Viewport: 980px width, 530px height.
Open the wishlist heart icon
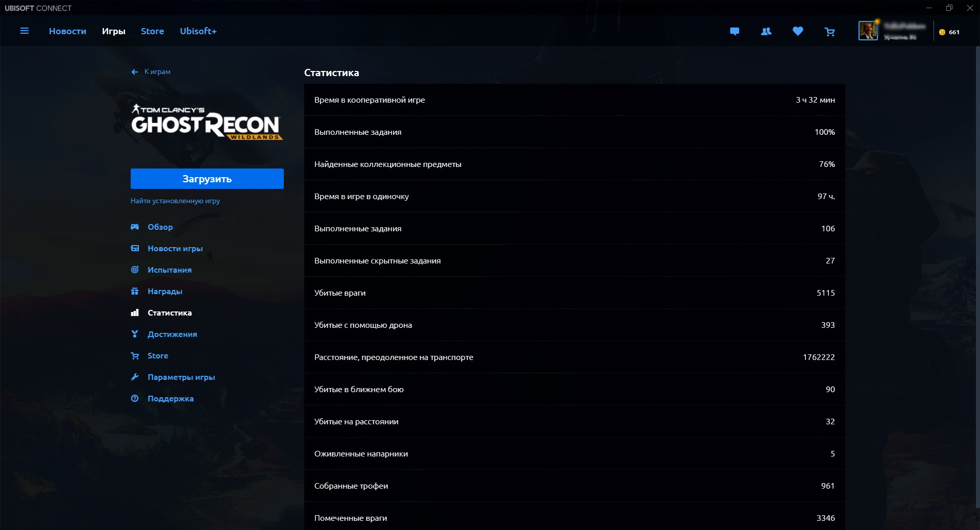[798, 31]
